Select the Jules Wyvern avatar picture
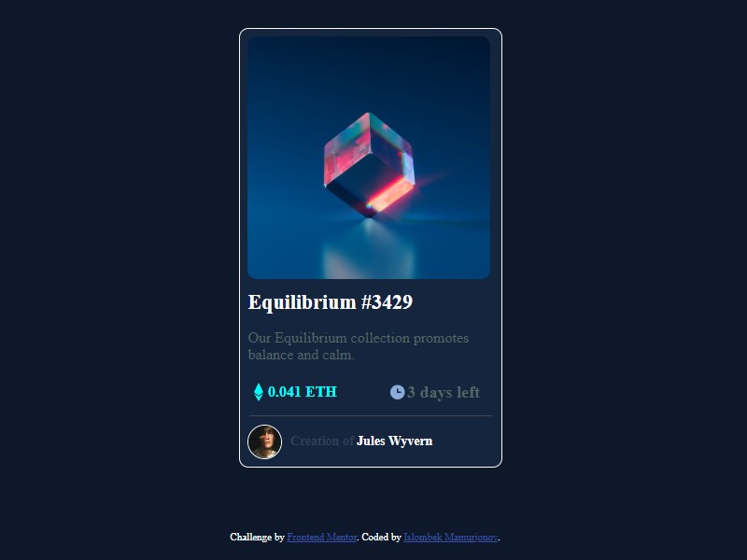 tap(265, 441)
